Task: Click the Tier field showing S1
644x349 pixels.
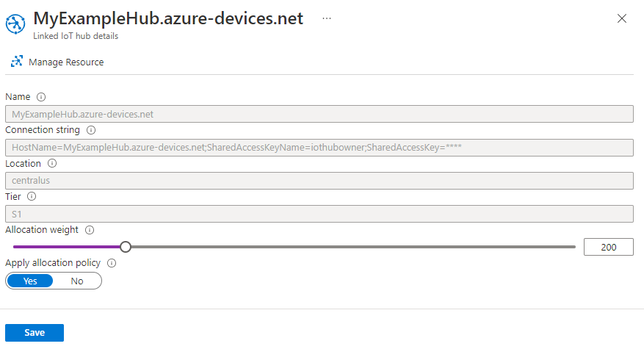Action: (x=319, y=214)
